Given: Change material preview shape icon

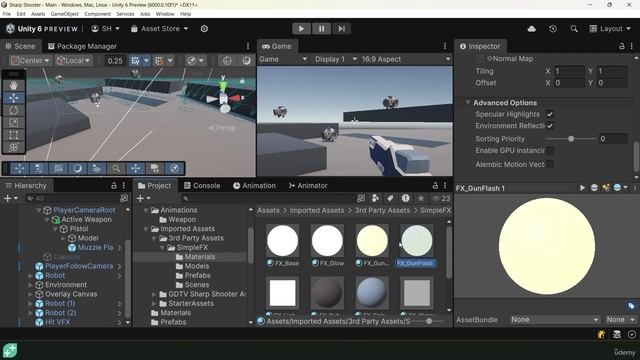Looking at the screenshot, I should (594, 188).
